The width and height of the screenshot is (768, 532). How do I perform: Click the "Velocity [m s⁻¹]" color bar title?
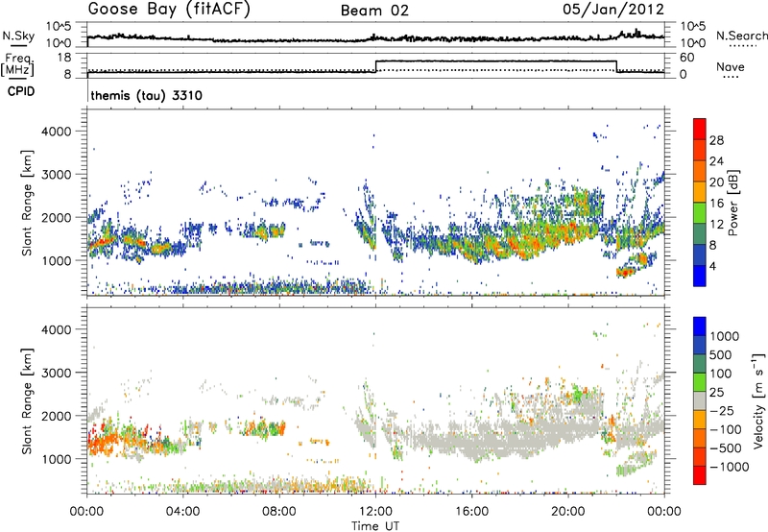point(758,400)
